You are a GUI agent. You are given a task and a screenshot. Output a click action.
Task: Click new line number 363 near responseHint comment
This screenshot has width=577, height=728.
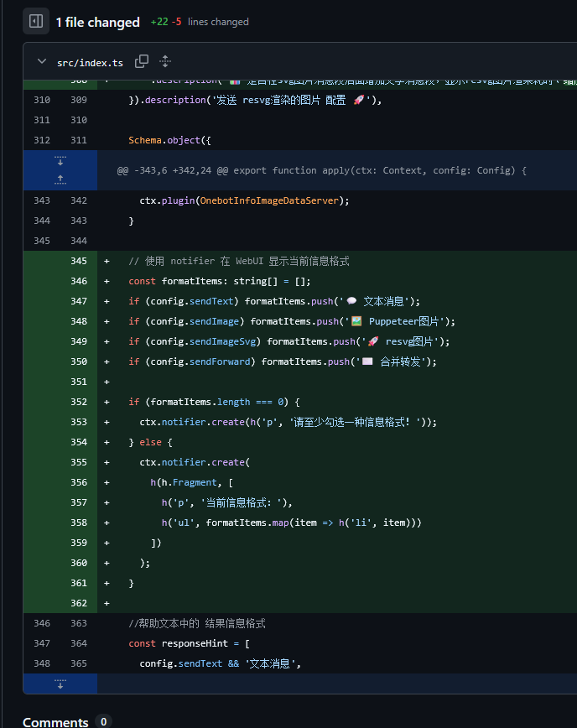point(79,623)
